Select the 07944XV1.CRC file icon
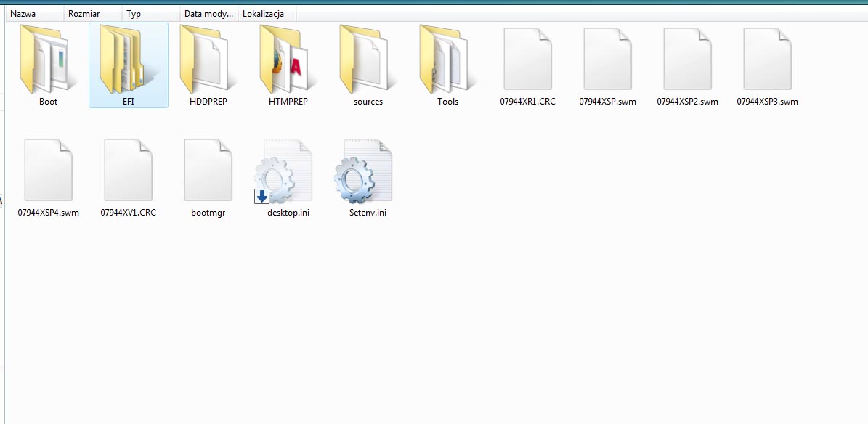The height and width of the screenshot is (424, 868). point(128,169)
